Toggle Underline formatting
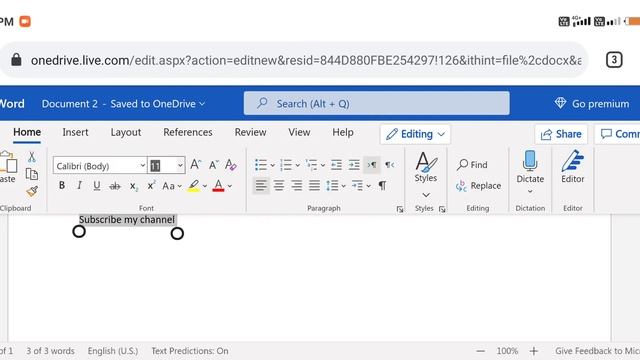 (x=97, y=186)
